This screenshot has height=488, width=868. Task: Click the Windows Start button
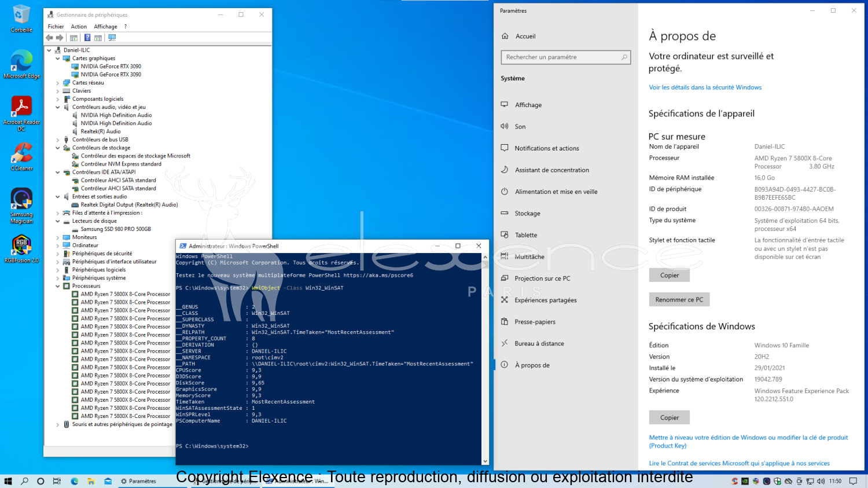click(8, 481)
